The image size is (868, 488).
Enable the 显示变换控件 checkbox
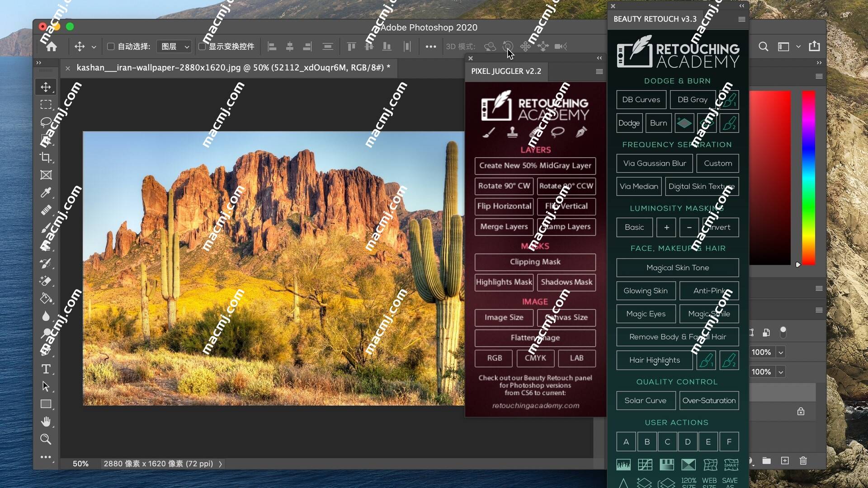coord(202,46)
